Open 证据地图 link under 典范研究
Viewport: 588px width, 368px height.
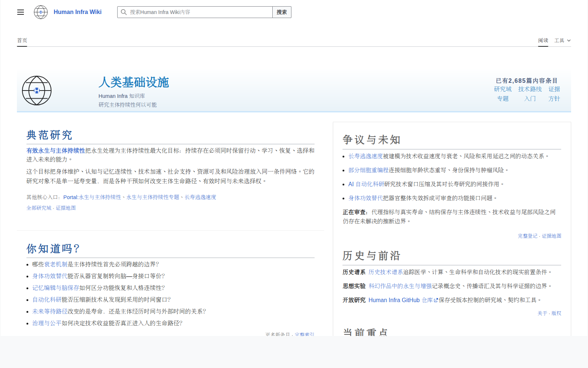(x=66, y=208)
